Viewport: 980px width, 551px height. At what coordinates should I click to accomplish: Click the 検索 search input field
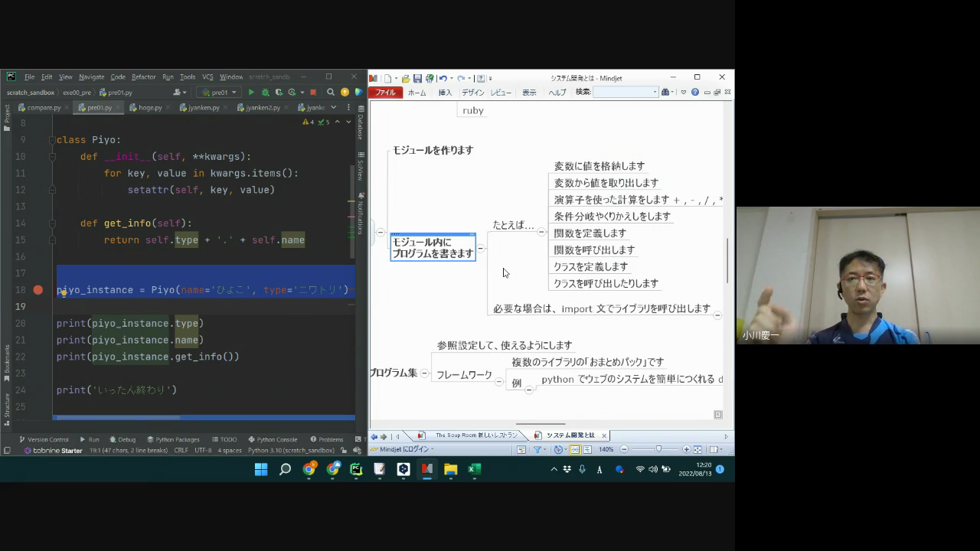(624, 93)
